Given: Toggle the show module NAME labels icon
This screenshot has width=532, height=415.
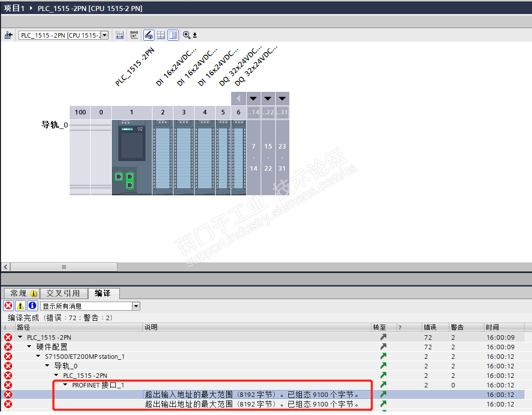Looking at the screenshot, I should (x=134, y=35).
